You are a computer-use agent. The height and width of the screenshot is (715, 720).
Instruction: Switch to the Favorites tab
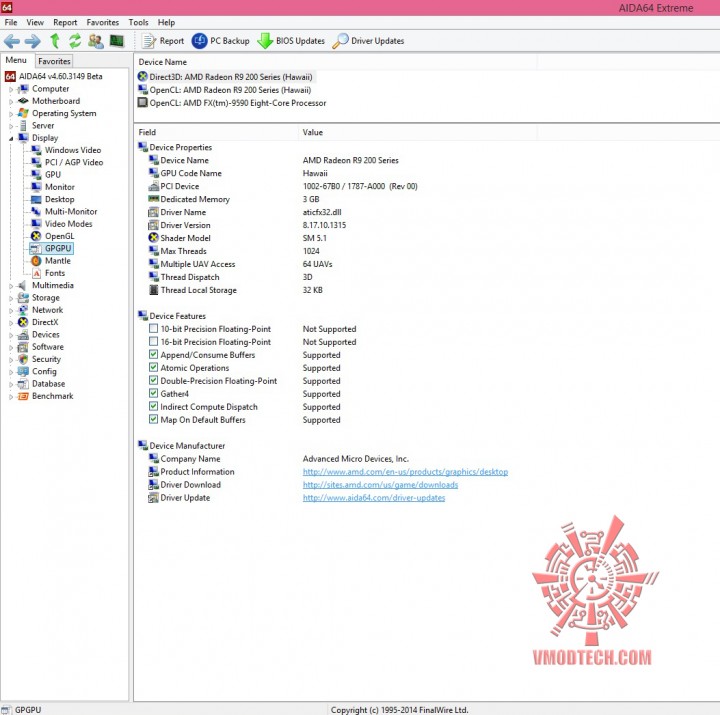(x=54, y=61)
